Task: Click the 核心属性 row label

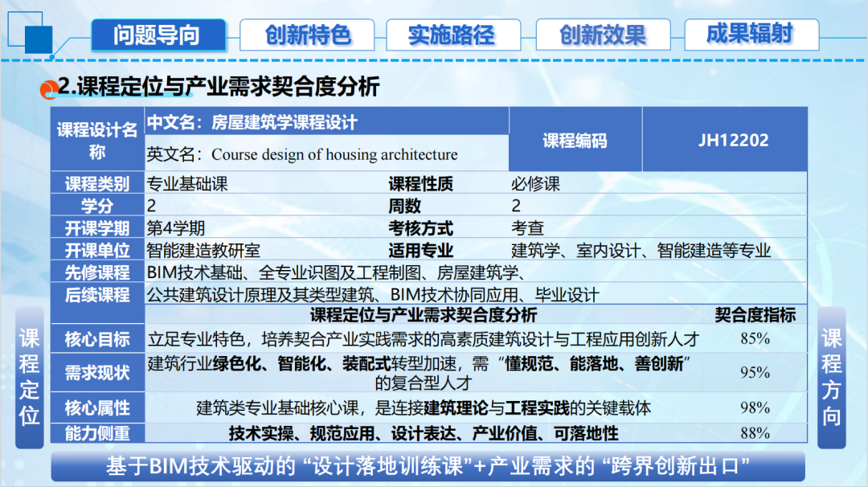Action: click(97, 408)
